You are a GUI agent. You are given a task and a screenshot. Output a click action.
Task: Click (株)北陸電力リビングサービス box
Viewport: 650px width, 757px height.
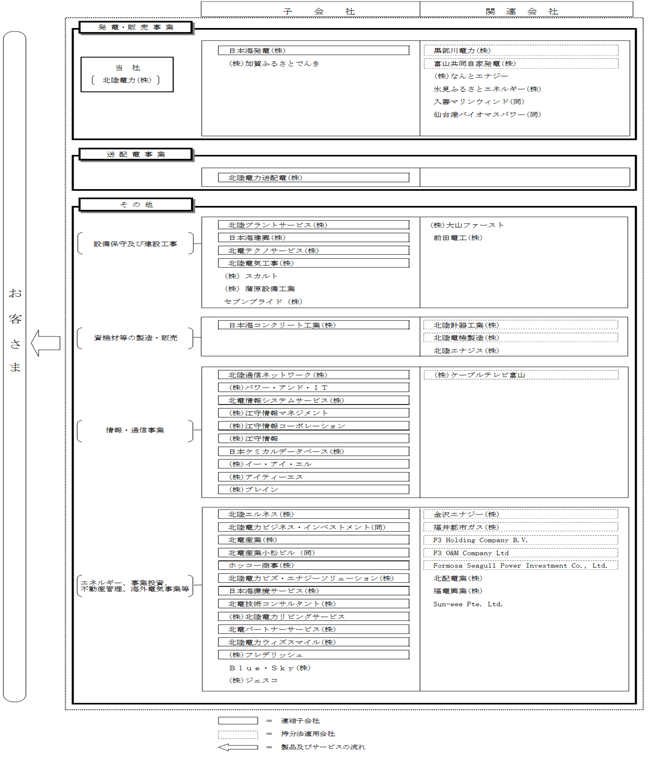(313, 617)
